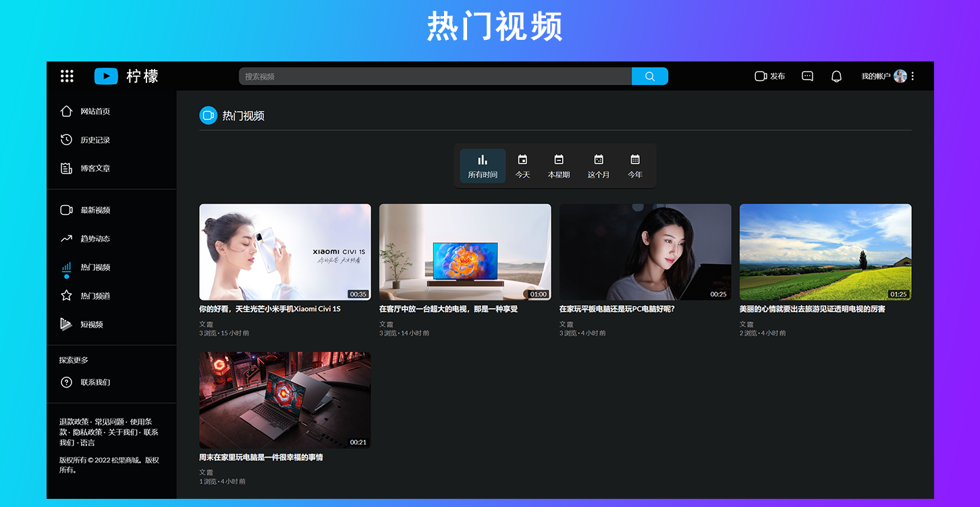
Task: Click the 00:21 duration badge
Action: pos(358,442)
